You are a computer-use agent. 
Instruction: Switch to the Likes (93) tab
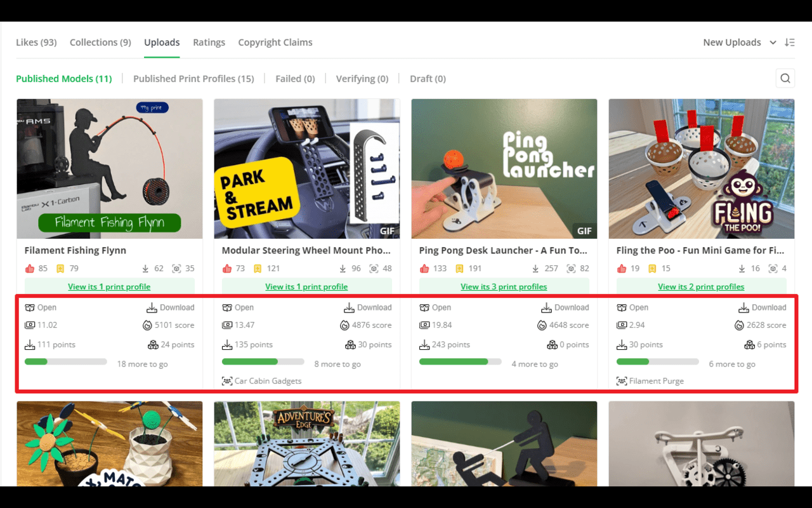36,43
